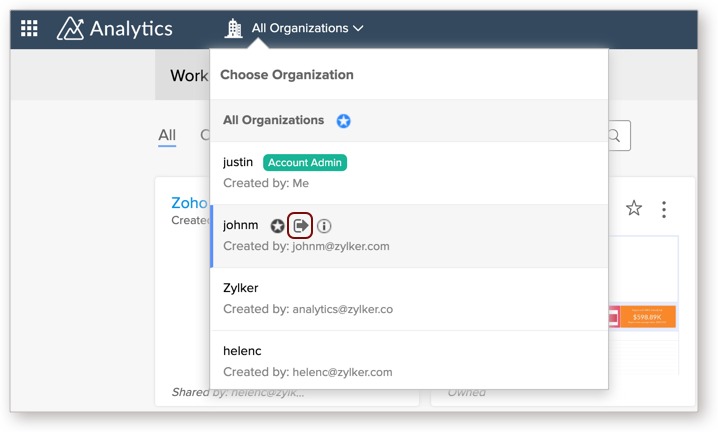Click the Zoho Analytics logo
Image resolution: width=718 pixels, height=432 pixels.
tap(115, 28)
